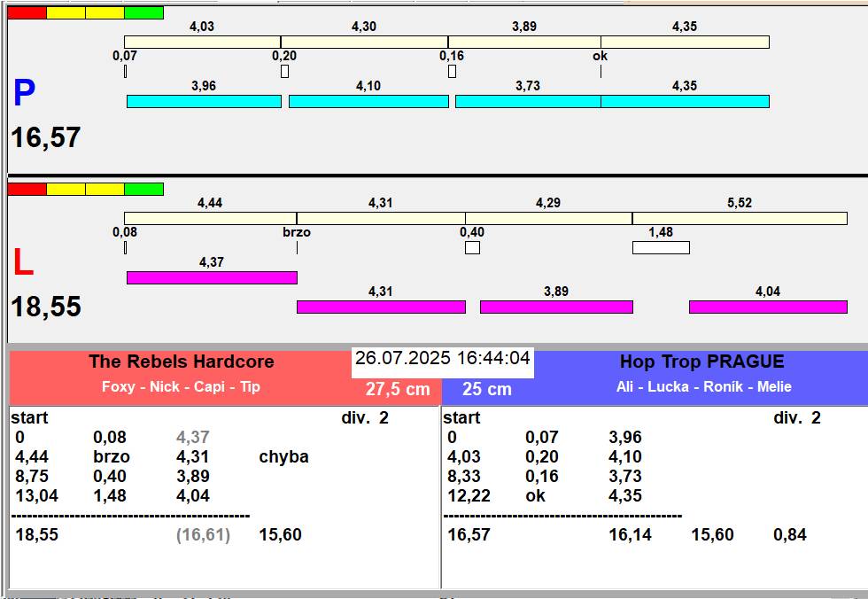The width and height of the screenshot is (868, 599).
Task: Click div. 2 label in Rebels table
Action: click(365, 417)
